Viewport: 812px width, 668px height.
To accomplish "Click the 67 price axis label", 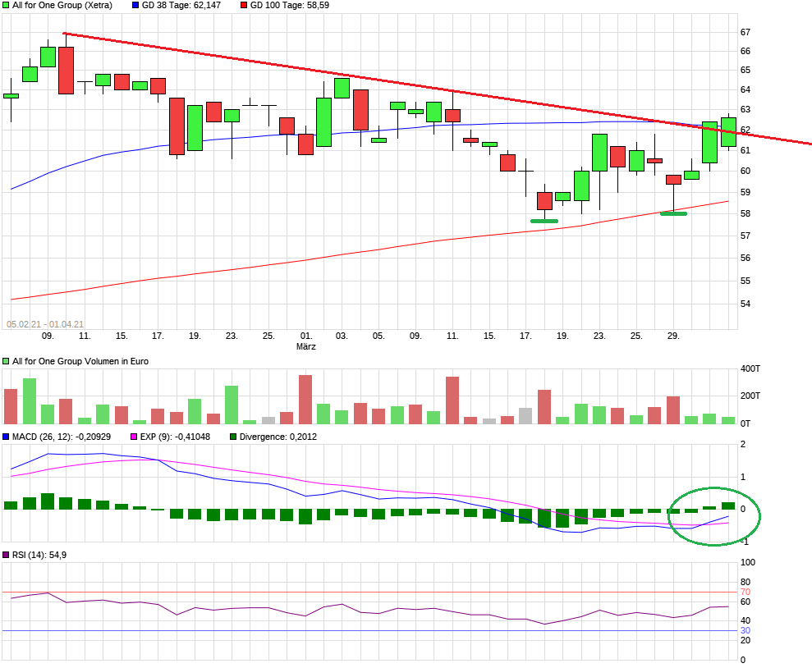I will tap(745, 32).
